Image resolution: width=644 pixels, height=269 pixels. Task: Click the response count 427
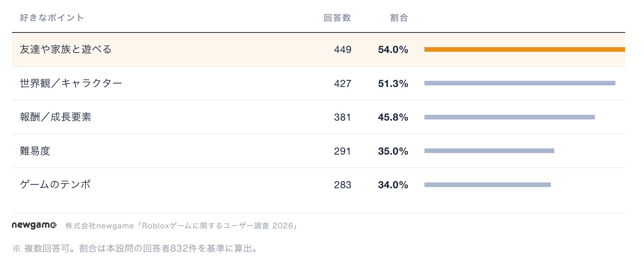342,83
